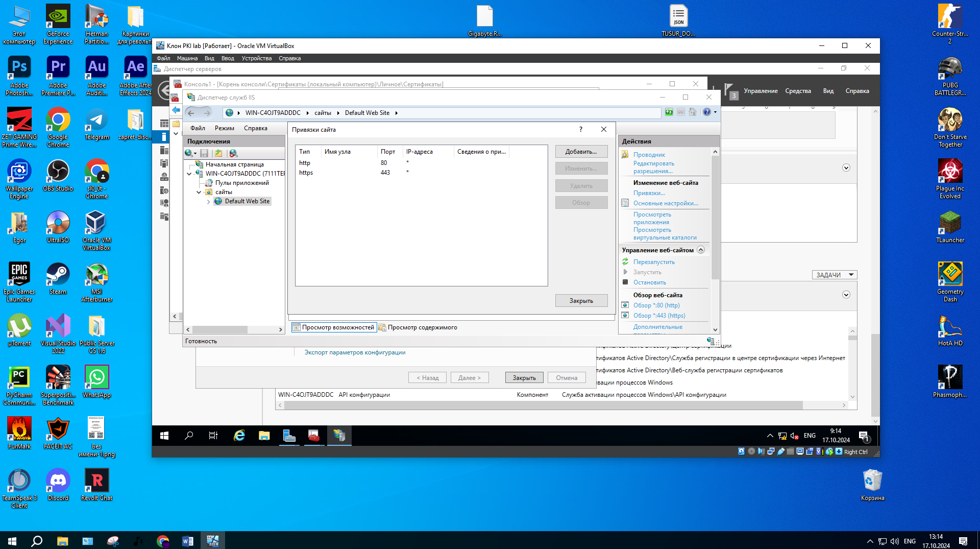This screenshot has height=549, width=980.
Task: Switch to the MMC console toolbox in VM taskbar
Action: coord(314,436)
